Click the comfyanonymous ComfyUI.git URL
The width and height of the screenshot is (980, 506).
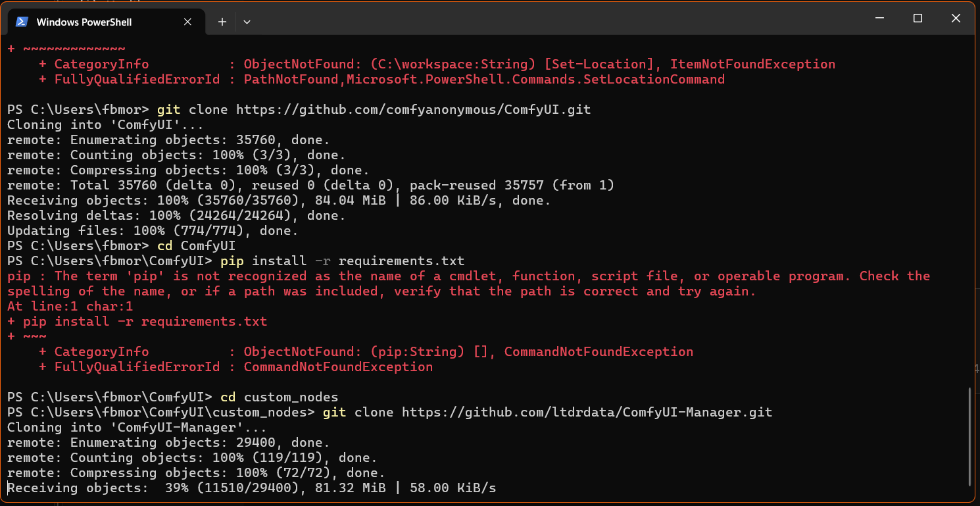point(413,109)
